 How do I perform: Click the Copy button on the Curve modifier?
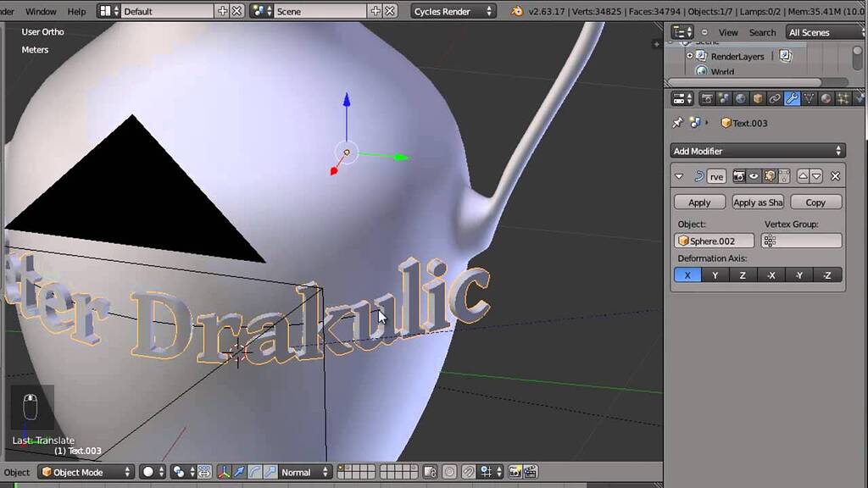(x=815, y=202)
